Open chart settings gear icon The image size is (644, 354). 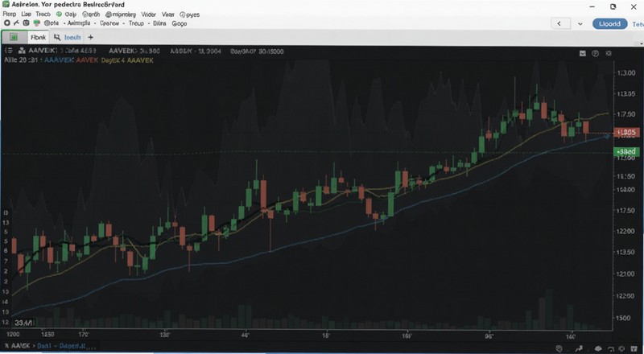[609, 53]
